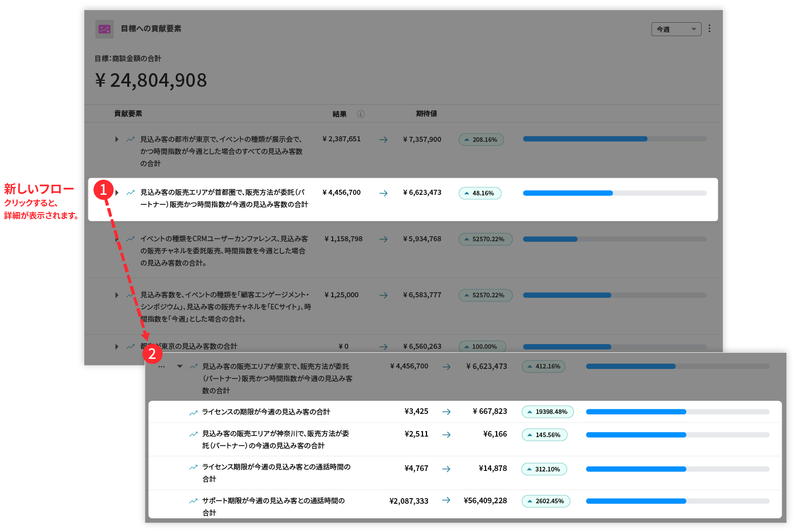Click the 48.16% increase badge
The image size is (796, 532).
[x=480, y=193]
